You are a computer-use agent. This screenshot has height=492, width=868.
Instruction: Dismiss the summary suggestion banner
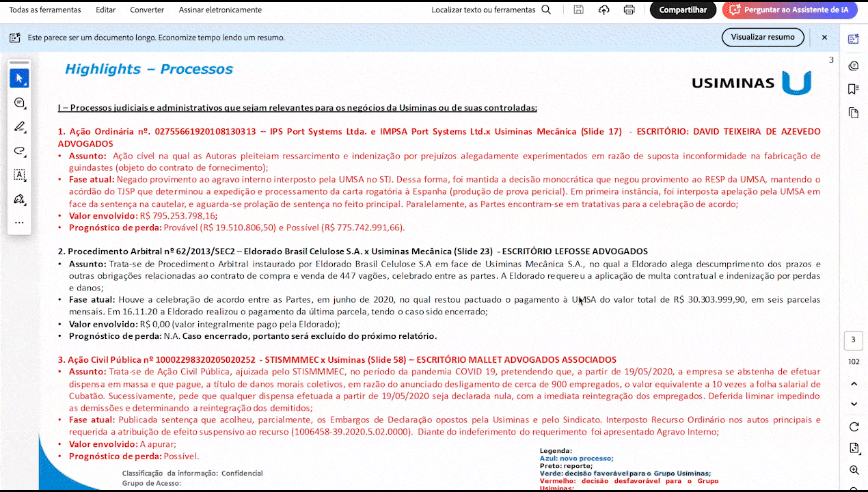824,38
